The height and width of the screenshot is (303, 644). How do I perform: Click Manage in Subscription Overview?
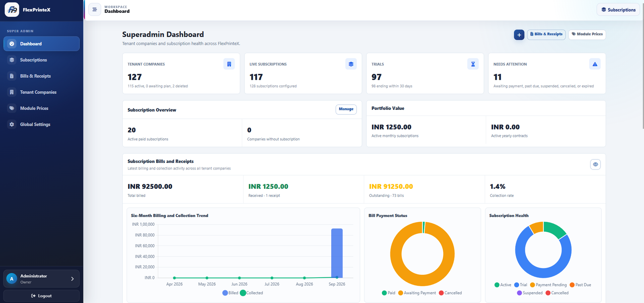coord(346,109)
